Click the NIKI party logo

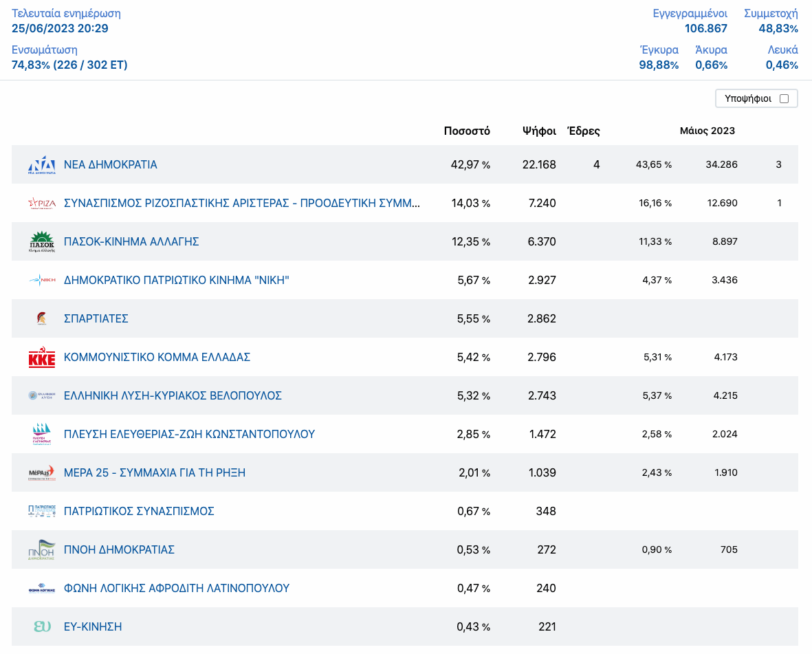(x=41, y=280)
